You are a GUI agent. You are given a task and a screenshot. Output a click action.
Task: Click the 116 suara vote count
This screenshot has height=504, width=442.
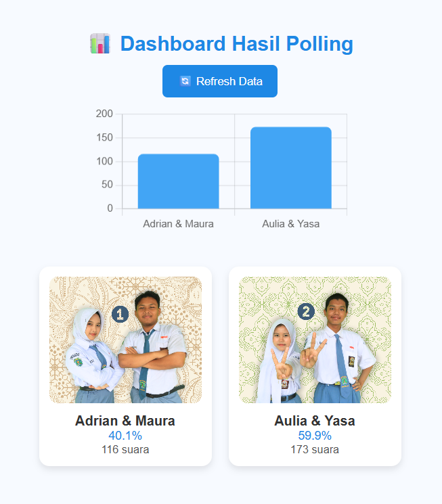tap(125, 449)
